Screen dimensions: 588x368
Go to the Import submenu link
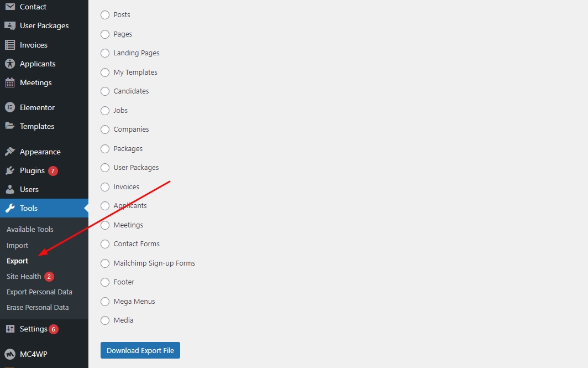pos(17,245)
